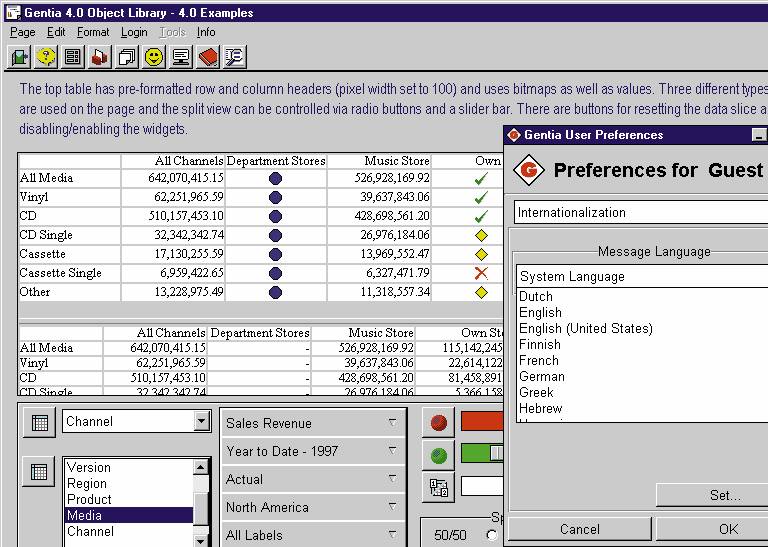Click the blue circle in the CD row
The width and height of the screenshot is (768, 547).
point(275,216)
